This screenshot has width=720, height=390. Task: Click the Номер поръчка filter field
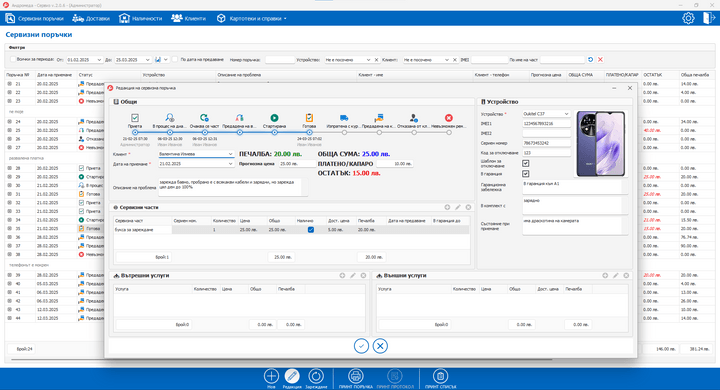tap(280, 60)
